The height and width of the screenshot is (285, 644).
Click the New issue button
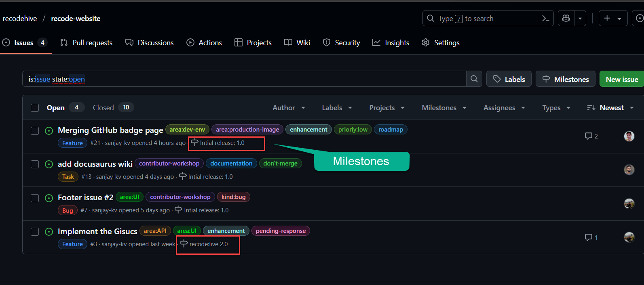point(622,79)
